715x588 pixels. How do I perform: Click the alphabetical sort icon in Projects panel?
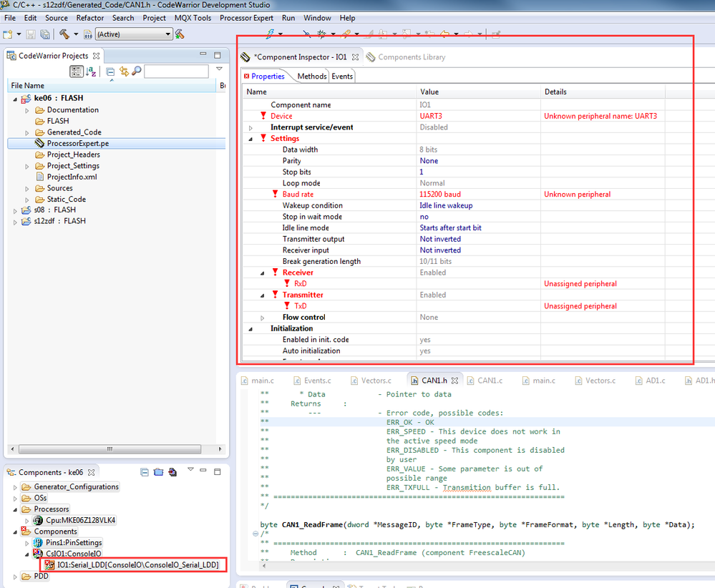pos(91,72)
